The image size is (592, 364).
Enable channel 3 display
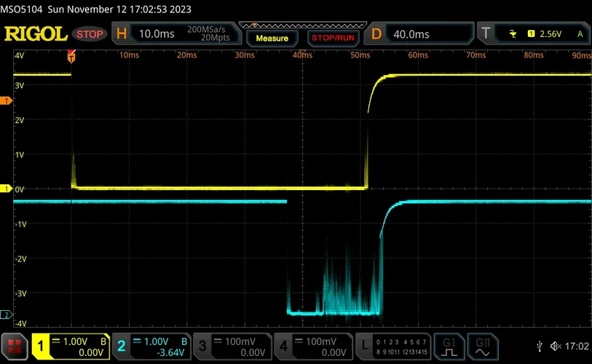coord(233,346)
